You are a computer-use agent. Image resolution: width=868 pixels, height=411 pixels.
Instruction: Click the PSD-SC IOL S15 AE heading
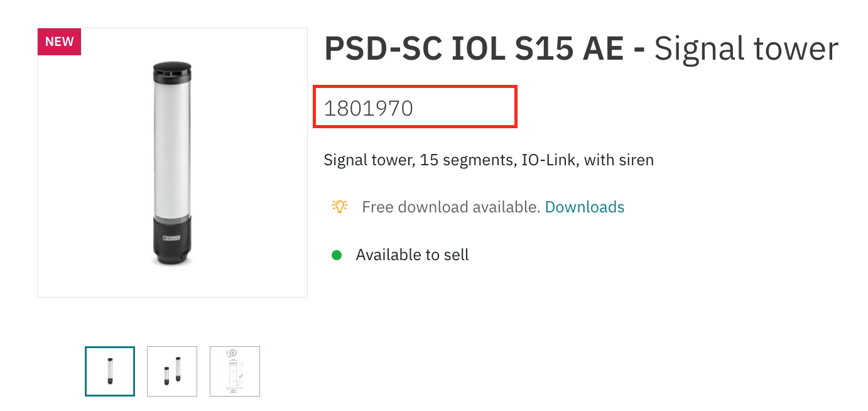(474, 50)
